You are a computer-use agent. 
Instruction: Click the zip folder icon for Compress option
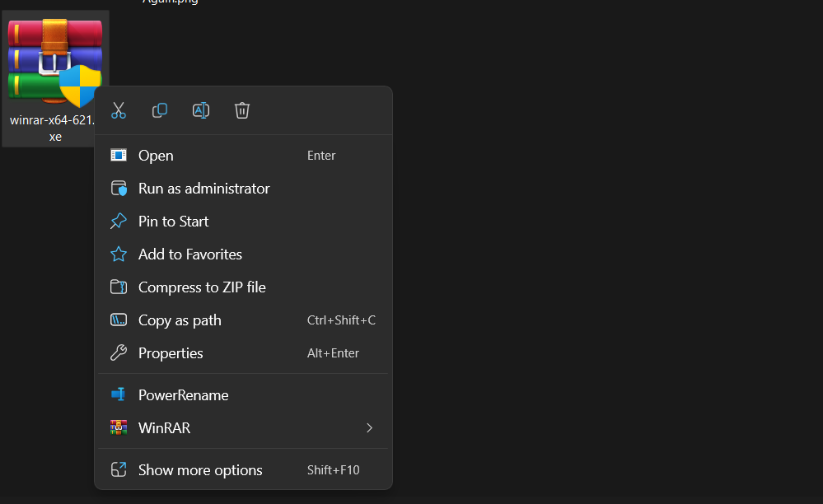pos(118,287)
